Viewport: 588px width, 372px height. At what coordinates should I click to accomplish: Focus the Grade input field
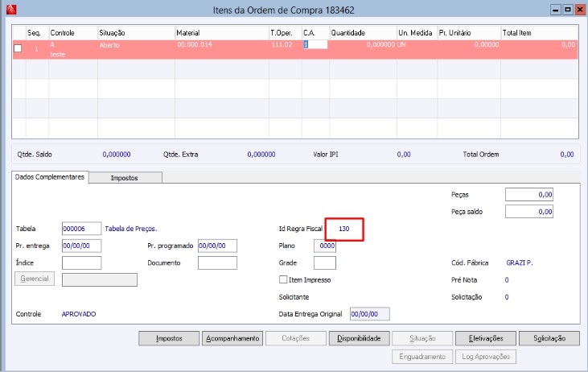pos(325,262)
